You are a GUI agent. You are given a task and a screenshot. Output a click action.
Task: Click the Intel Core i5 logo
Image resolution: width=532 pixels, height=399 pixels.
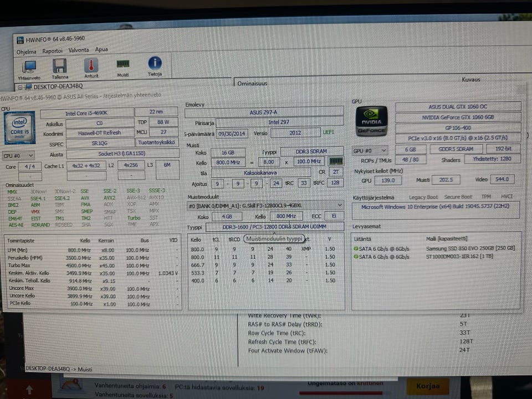click(20, 128)
